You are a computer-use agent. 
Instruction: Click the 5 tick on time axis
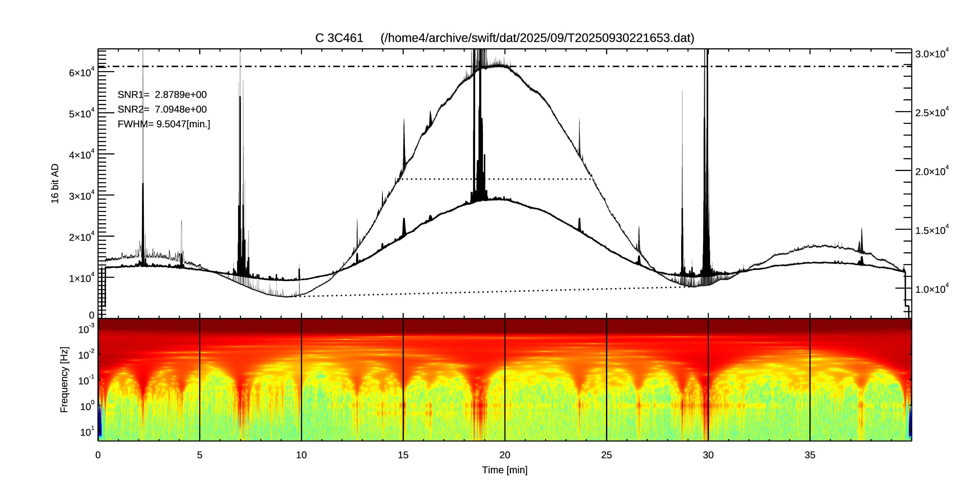coord(200,455)
